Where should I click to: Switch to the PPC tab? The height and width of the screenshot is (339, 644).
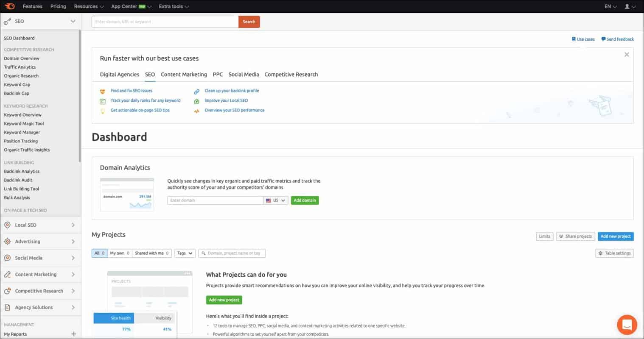(218, 75)
